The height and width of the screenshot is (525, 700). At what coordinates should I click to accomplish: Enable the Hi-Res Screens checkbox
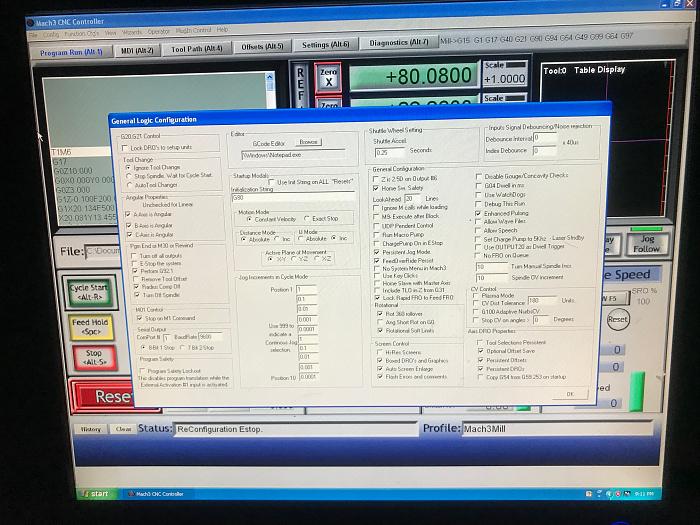tap(377, 353)
